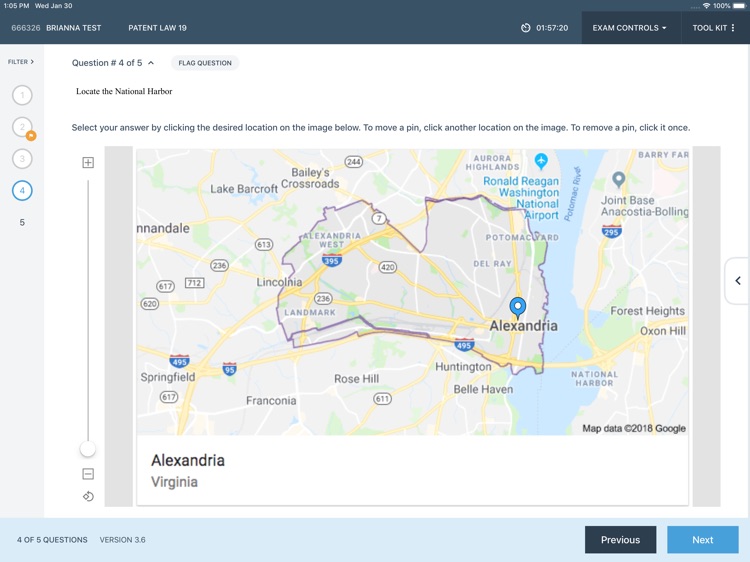
Task: Click the Next button
Action: [x=703, y=540]
